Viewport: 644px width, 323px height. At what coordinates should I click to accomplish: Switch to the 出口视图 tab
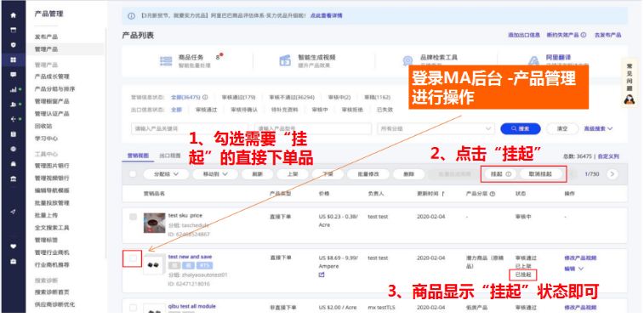[x=170, y=156]
